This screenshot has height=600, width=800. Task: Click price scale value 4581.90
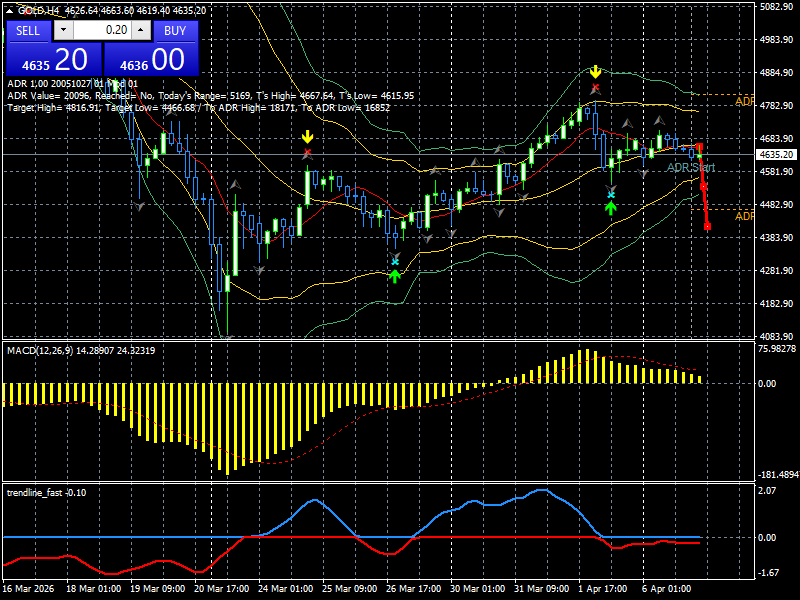776,172
